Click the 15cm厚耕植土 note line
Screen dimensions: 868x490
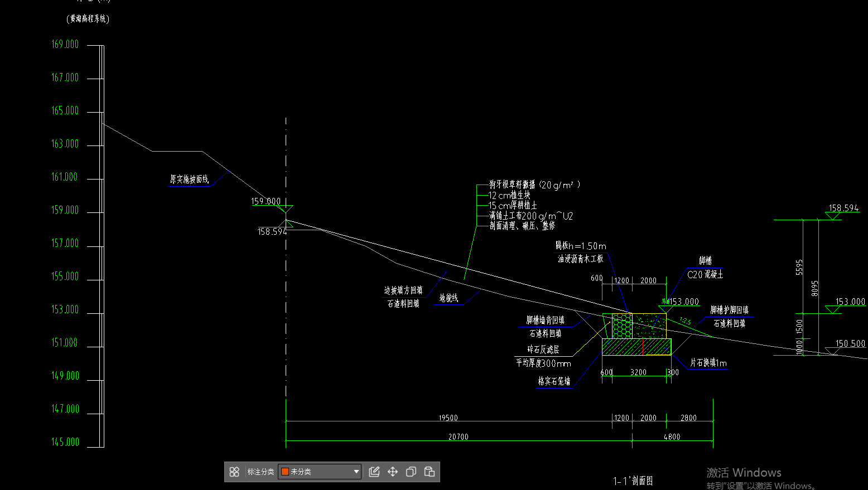pyautogui.click(x=513, y=205)
